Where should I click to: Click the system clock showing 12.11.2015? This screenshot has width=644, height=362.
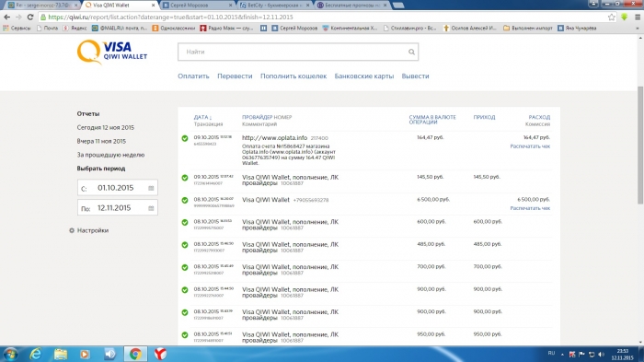622,355
